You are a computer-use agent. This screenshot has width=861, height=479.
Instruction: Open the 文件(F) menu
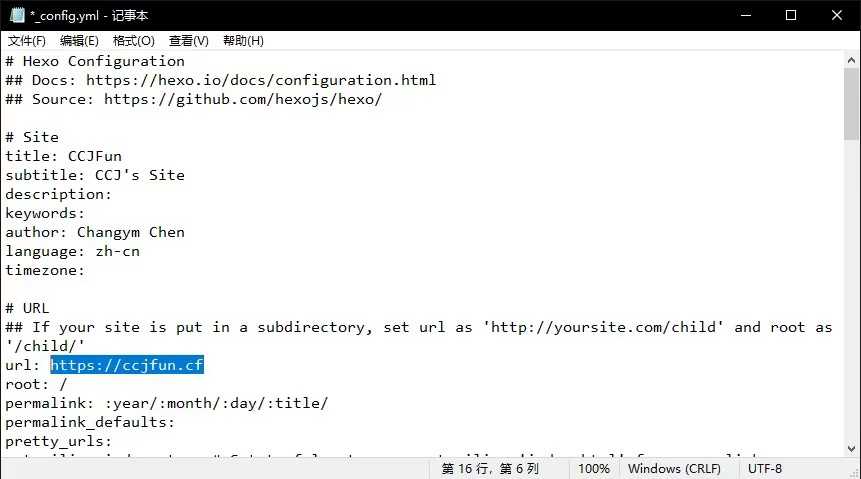tap(27, 41)
